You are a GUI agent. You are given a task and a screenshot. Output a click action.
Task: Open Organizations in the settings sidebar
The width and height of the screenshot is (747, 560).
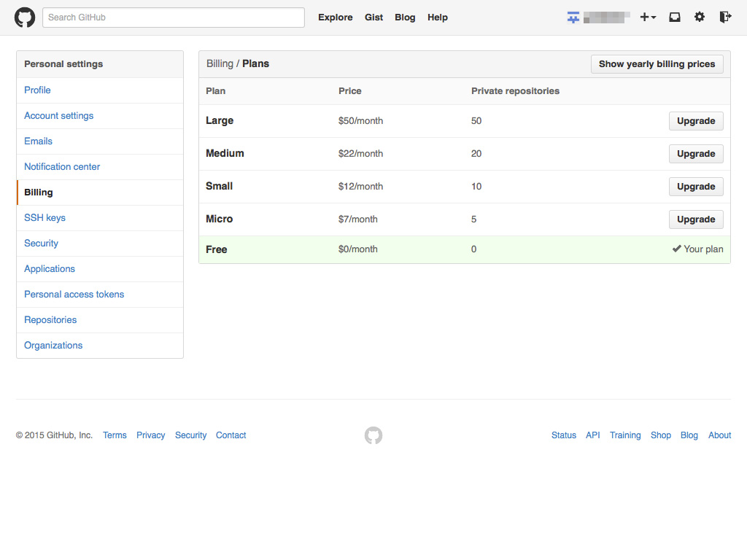(x=53, y=346)
